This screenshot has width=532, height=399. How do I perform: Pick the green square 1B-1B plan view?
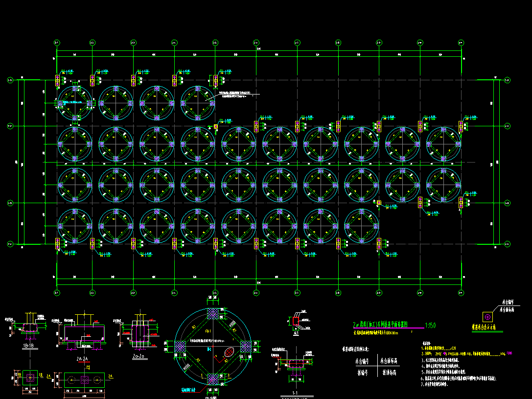[x=30, y=377]
